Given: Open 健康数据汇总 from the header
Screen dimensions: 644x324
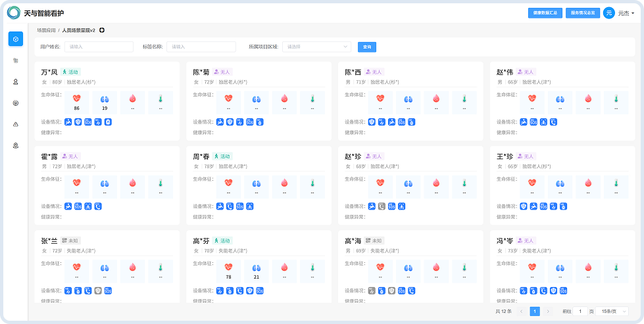Looking at the screenshot, I should coord(545,13).
